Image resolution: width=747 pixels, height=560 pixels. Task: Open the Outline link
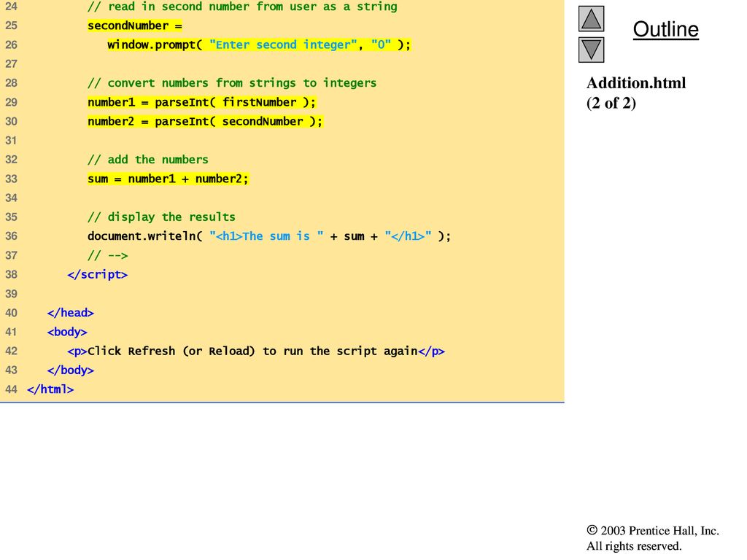click(665, 29)
